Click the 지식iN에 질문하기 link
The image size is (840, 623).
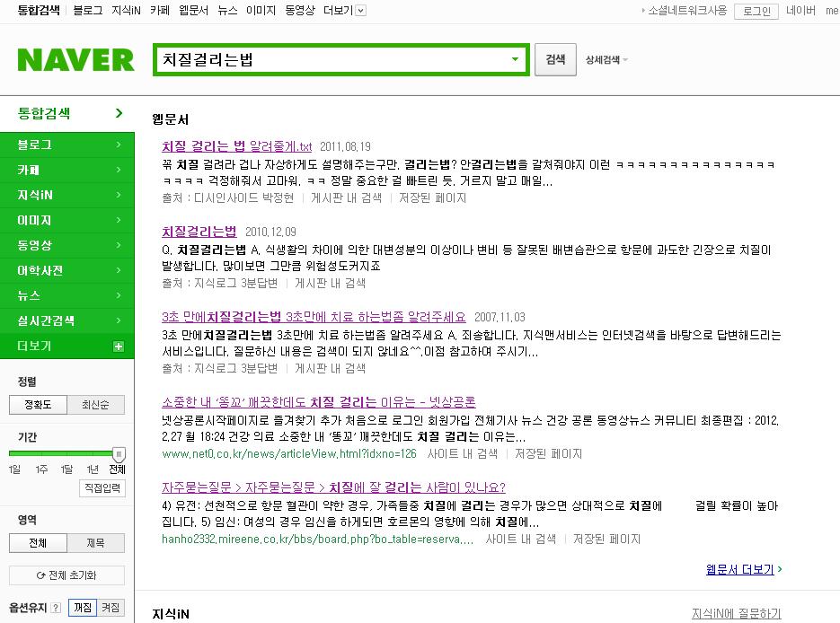(737, 613)
